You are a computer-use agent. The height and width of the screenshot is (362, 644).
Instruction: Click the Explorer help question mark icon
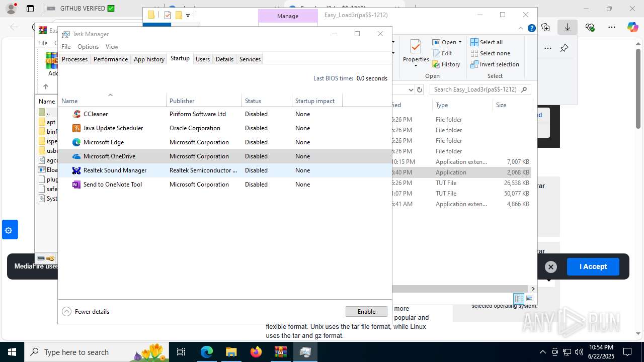531,28
